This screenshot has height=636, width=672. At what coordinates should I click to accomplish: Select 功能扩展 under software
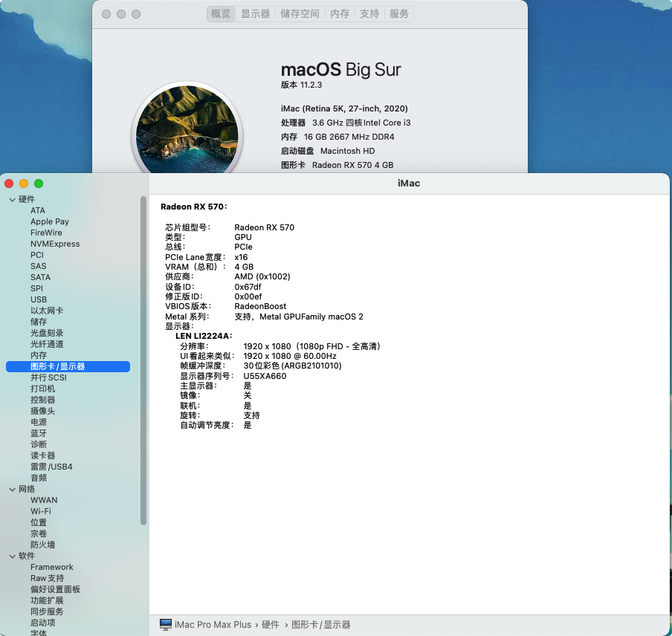(47, 600)
